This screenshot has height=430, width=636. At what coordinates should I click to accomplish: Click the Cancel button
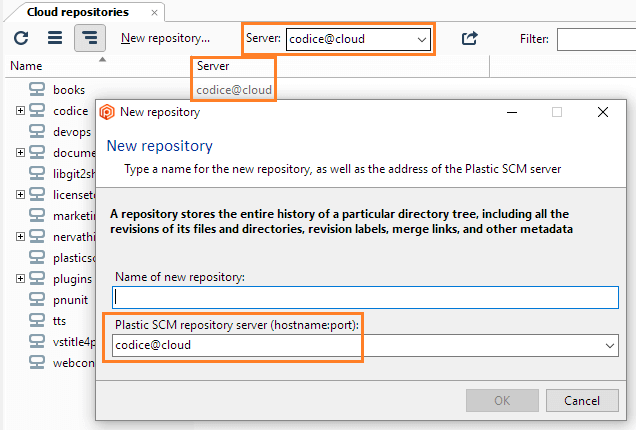(582, 400)
